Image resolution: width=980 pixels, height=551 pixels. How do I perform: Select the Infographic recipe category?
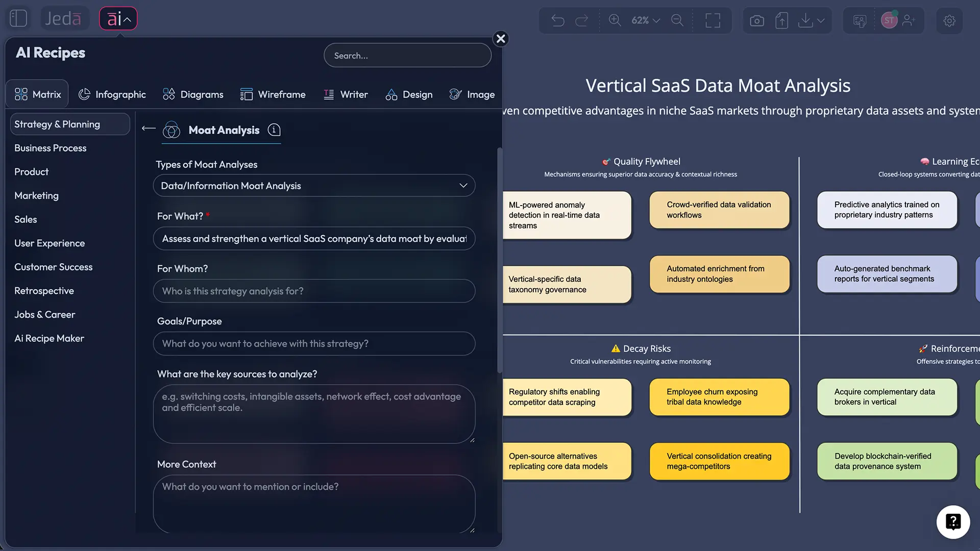pos(112,94)
